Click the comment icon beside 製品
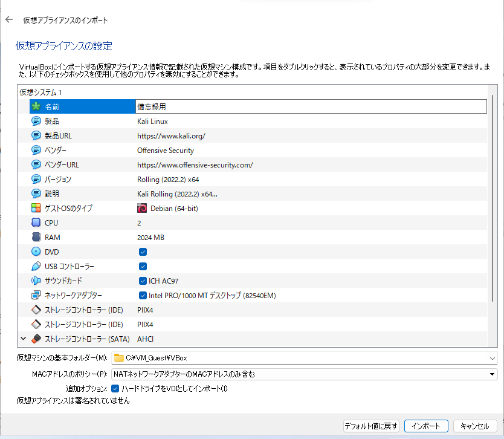The width and height of the screenshot is (504, 439). click(36, 121)
